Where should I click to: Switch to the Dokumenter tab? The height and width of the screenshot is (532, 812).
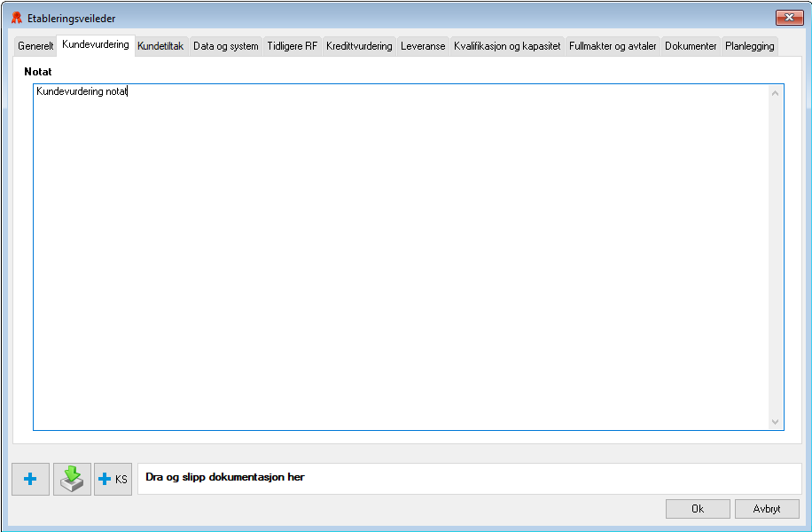pyautogui.click(x=691, y=46)
